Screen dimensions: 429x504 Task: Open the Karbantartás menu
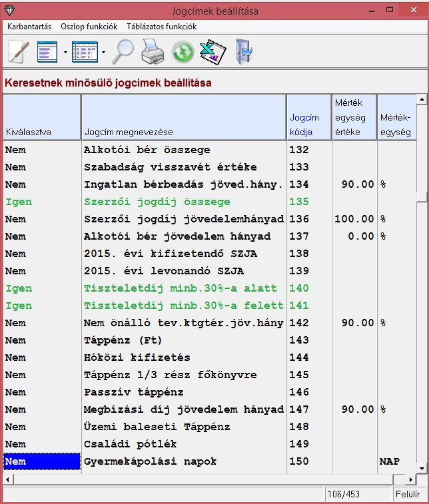tap(29, 27)
